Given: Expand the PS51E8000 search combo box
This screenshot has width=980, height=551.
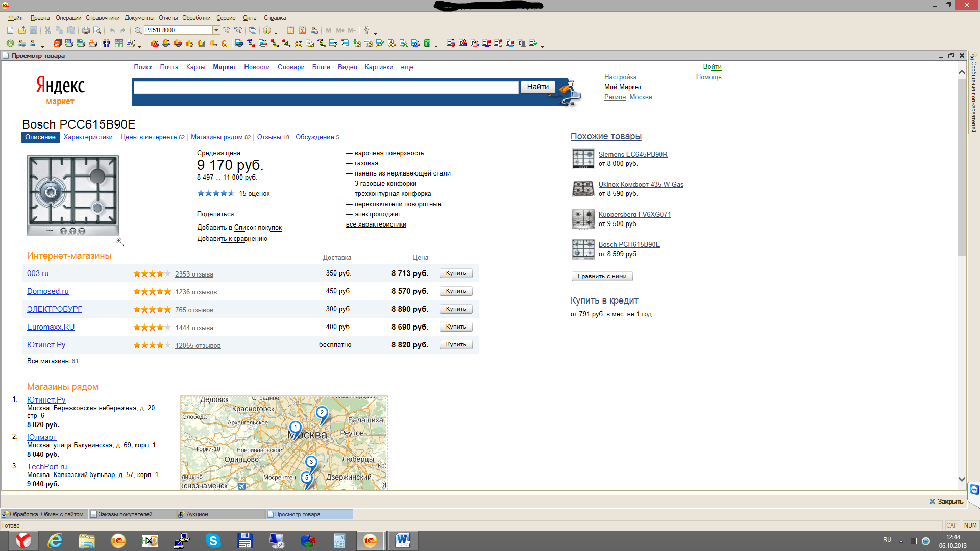Looking at the screenshot, I should (x=216, y=30).
